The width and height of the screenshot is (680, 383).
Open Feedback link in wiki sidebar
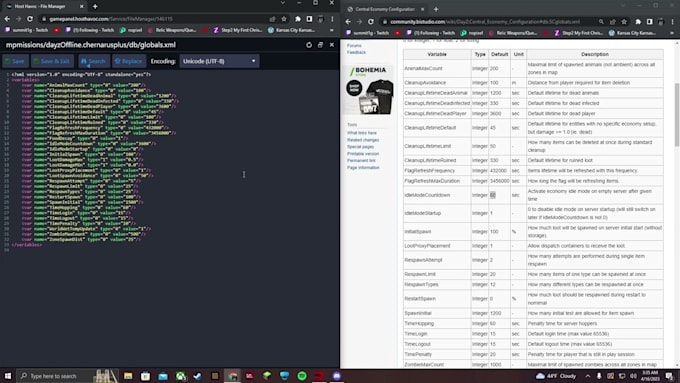tap(356, 52)
